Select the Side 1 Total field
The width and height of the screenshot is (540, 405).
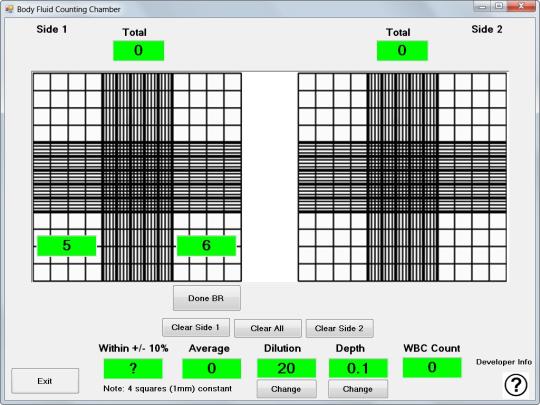click(138, 50)
